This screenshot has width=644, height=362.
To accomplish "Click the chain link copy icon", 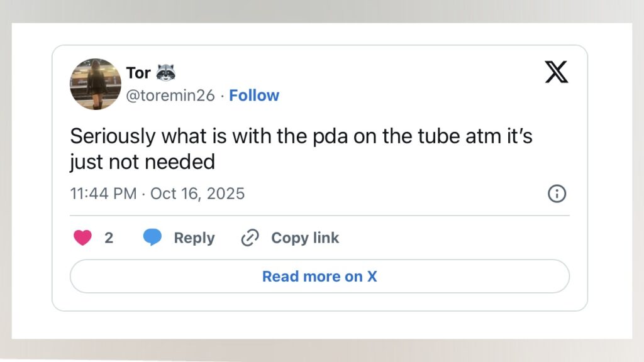I will (x=250, y=238).
